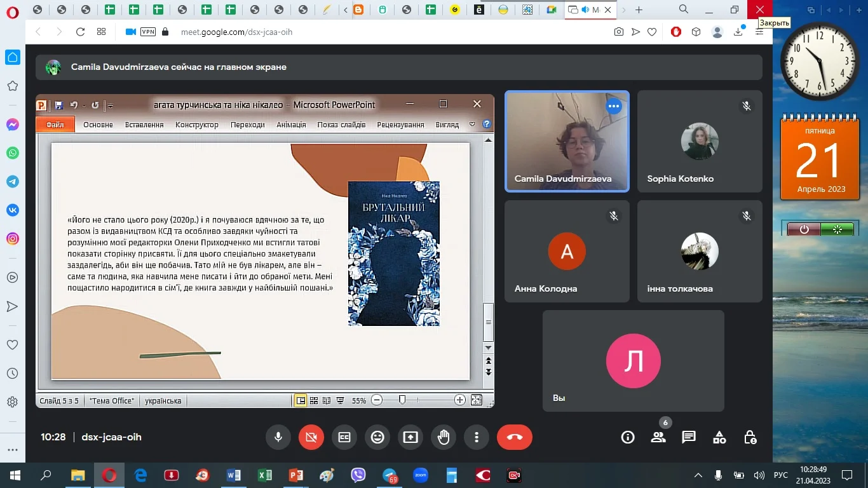Switch to Рецензування ribbon tab
This screenshot has width=868, height=488.
click(x=400, y=125)
